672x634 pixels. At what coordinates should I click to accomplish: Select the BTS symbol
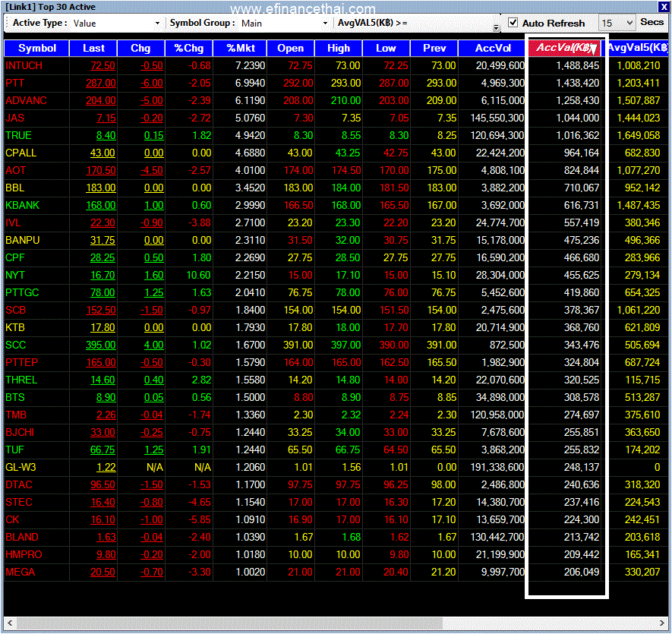point(15,397)
